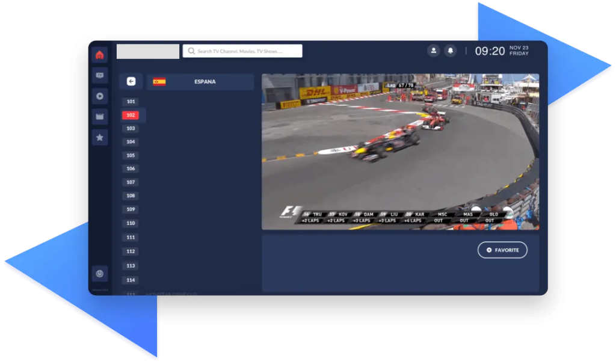616x364 pixels.
Task: Click the blank logo box beside search
Action: tap(148, 51)
